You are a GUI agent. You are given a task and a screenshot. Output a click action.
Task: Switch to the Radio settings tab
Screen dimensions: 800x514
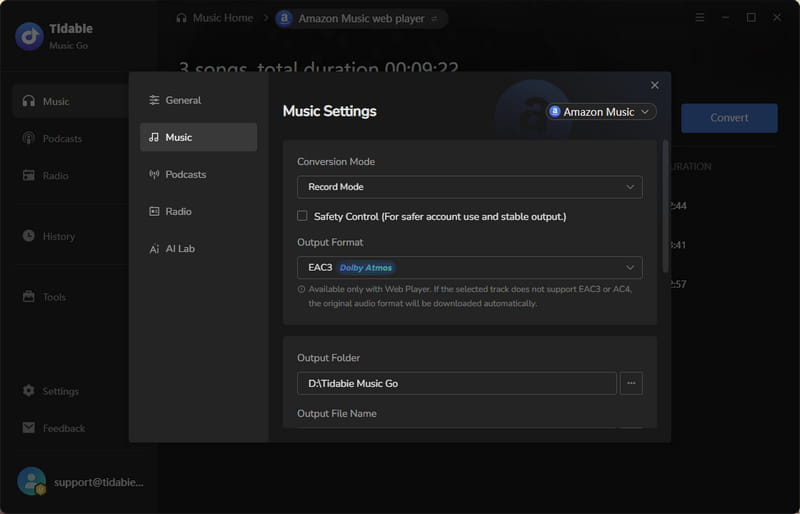pyautogui.click(x=198, y=211)
